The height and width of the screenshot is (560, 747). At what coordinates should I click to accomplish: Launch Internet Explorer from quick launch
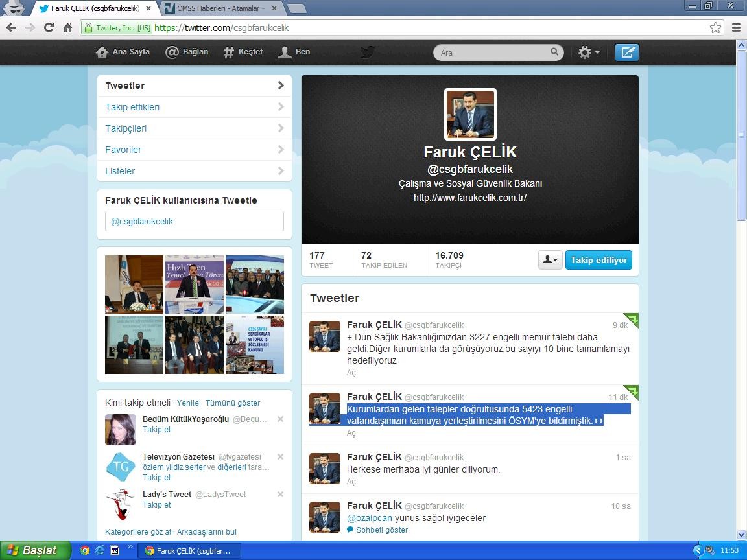(x=100, y=550)
